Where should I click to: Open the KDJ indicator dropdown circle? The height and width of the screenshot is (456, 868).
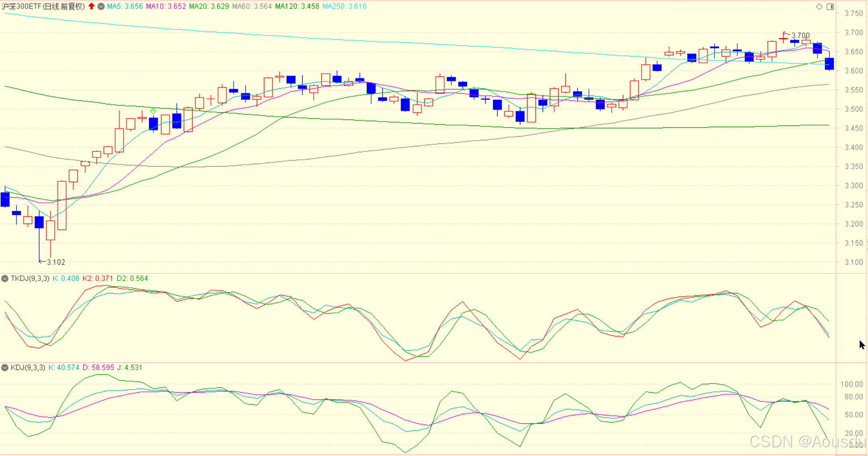pyautogui.click(x=5, y=368)
